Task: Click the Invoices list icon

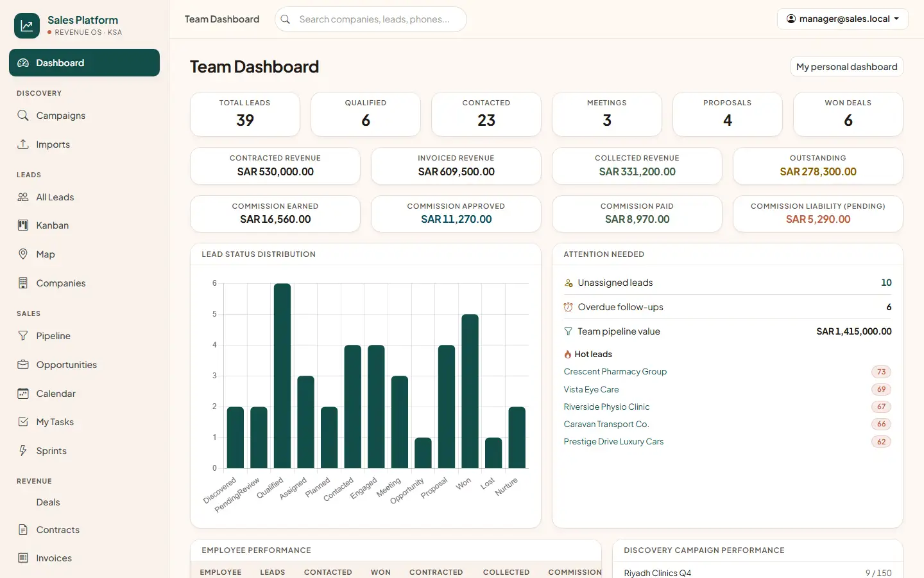Action: pyautogui.click(x=23, y=558)
